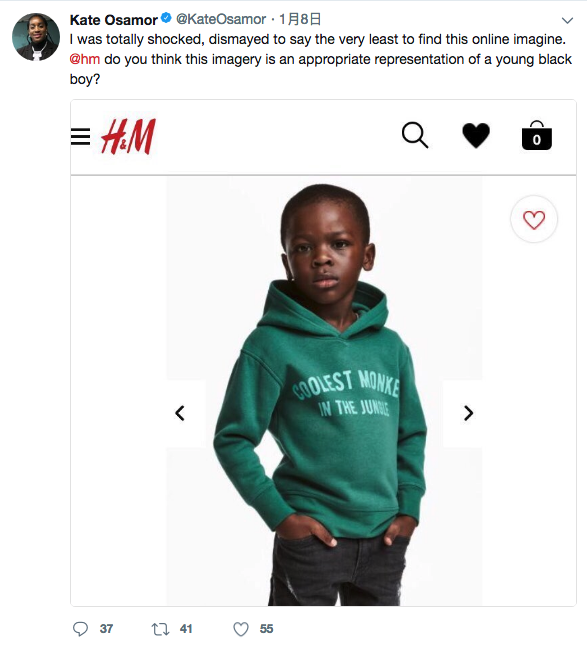Click the green hoodie product photo
The width and height of the screenshot is (587, 647).
324,392
